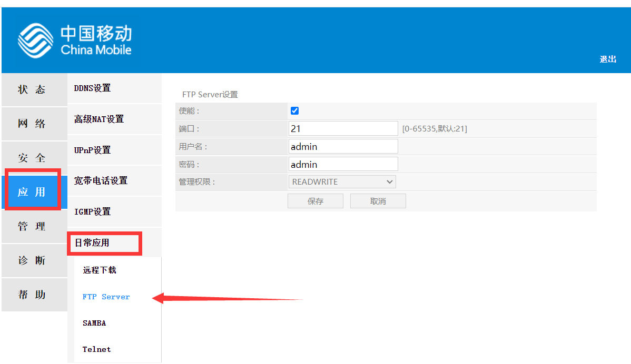Click the 使能 field label
The height and width of the screenshot is (364, 631).
coord(189,111)
